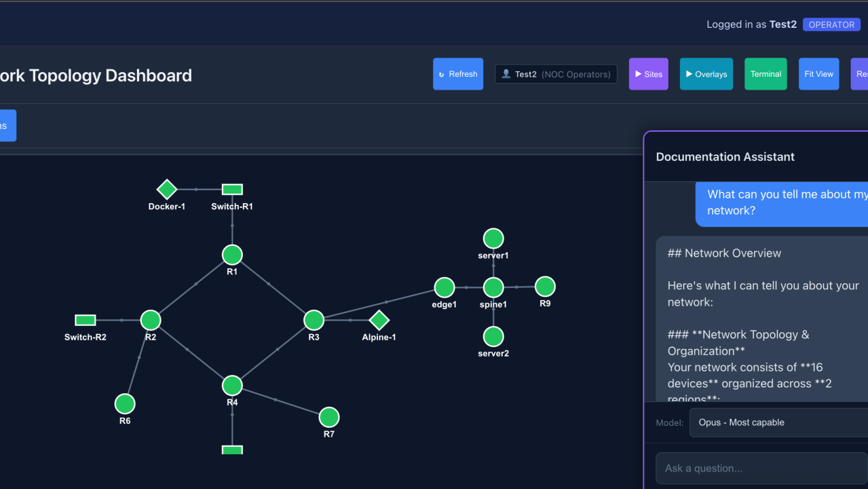Select the edge1 node

click(444, 287)
